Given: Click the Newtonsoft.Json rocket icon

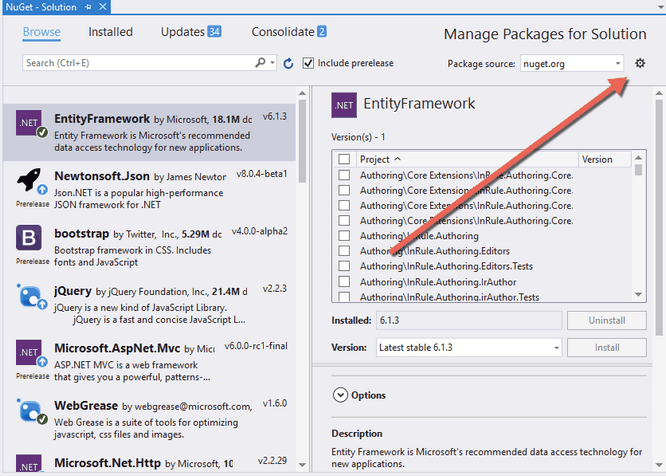Looking at the screenshot, I should point(29,181).
